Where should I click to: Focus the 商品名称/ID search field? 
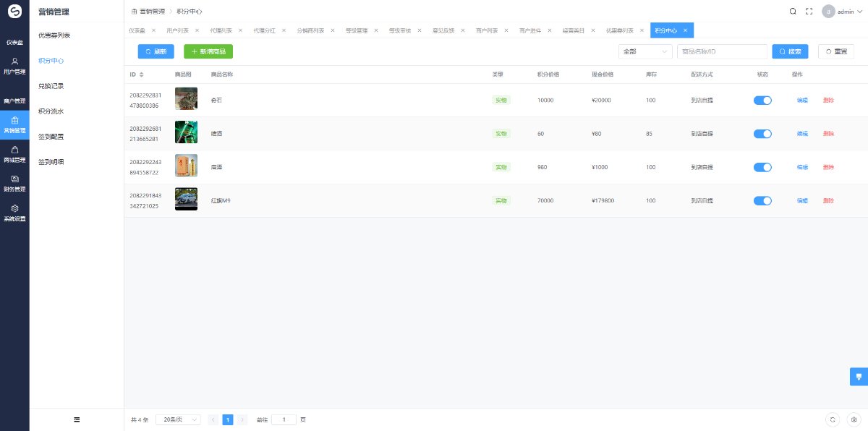(x=722, y=51)
